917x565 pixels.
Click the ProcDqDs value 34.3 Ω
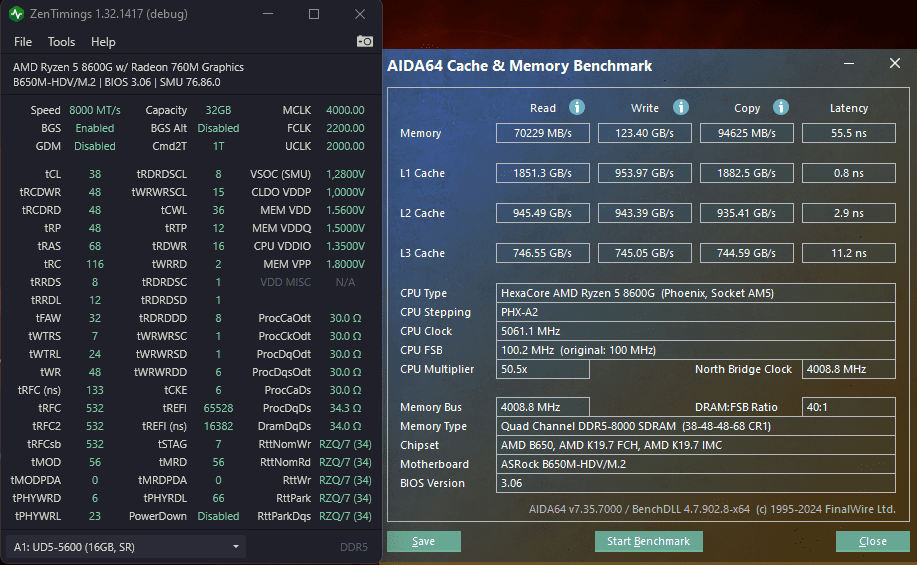point(345,408)
